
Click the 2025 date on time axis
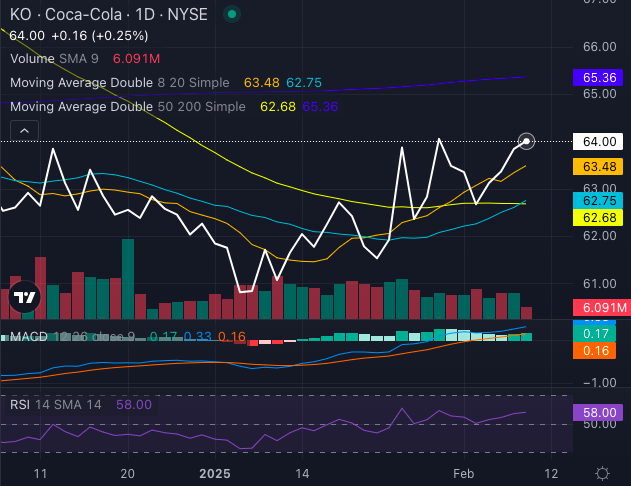(x=214, y=472)
